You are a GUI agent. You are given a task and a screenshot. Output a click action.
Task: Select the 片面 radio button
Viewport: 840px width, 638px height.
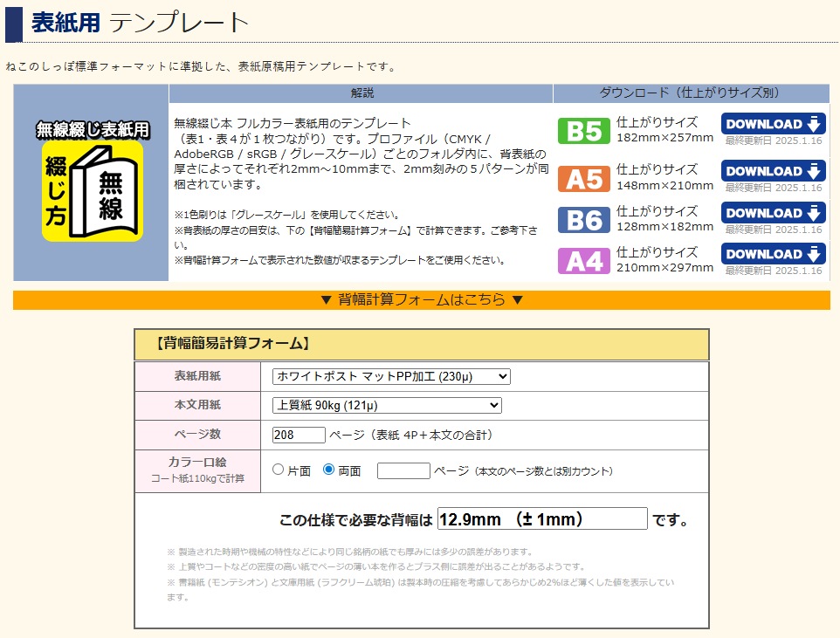point(279,470)
